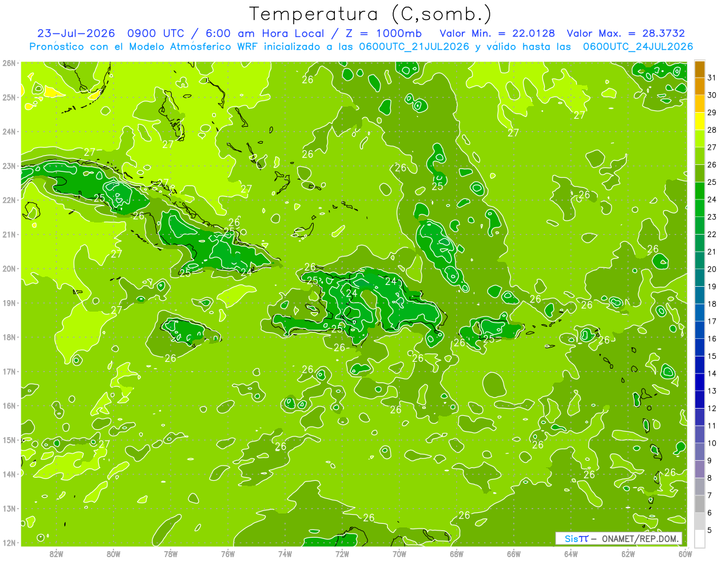The height and width of the screenshot is (562, 728).
Task: Click the 70W longitude axis label
Action: 399,554
